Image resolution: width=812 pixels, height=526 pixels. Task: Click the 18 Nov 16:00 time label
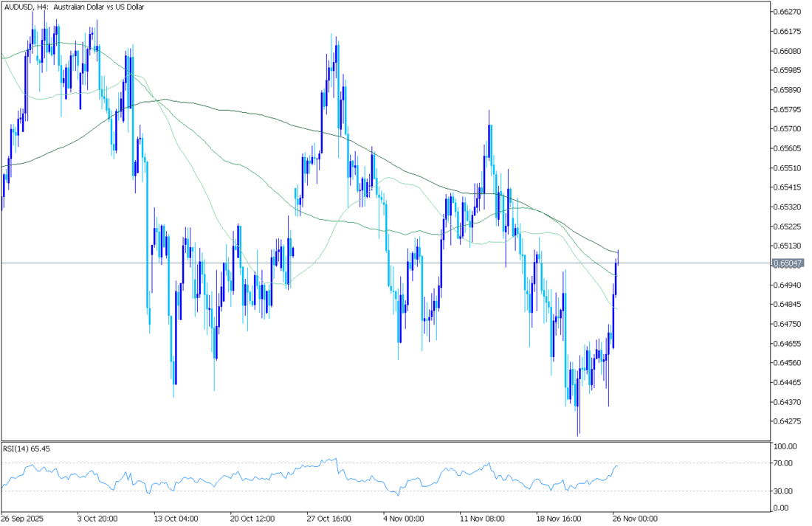(559, 518)
